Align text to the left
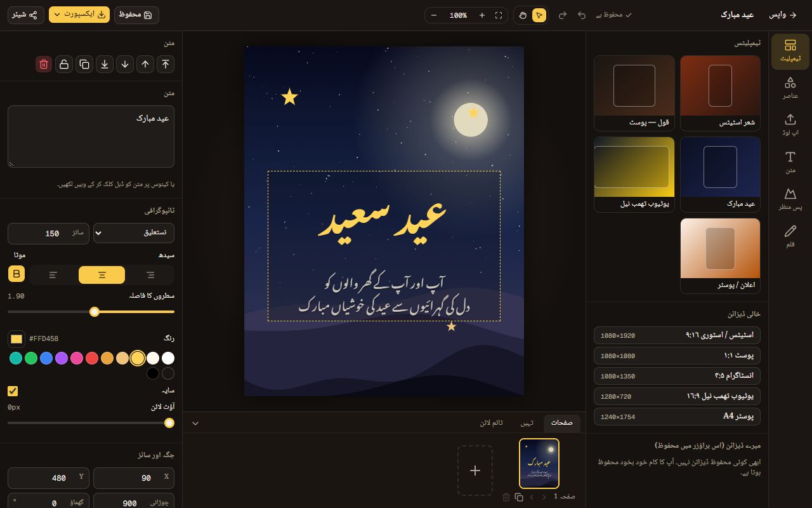The height and width of the screenshot is (508, 812). tap(53, 275)
